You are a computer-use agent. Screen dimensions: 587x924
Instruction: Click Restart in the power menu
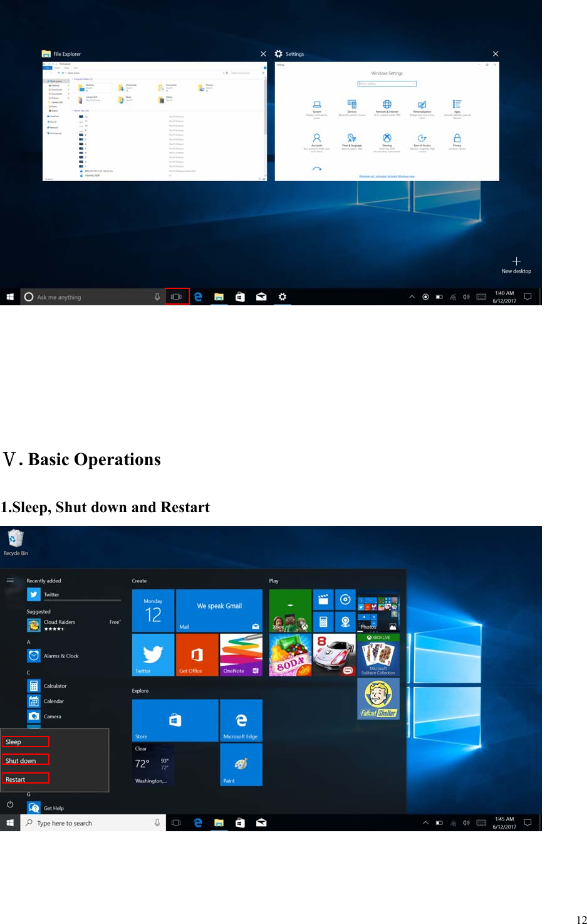coord(25,779)
